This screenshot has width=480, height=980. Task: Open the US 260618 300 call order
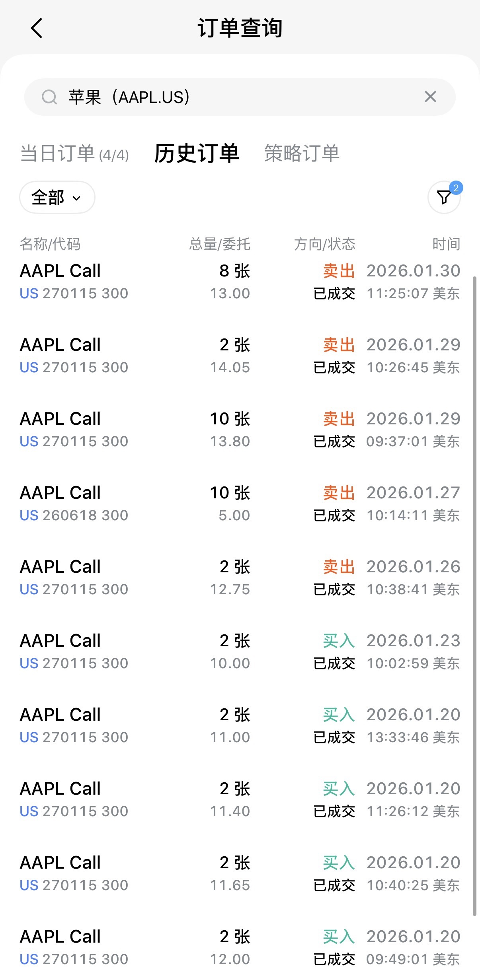point(240,504)
